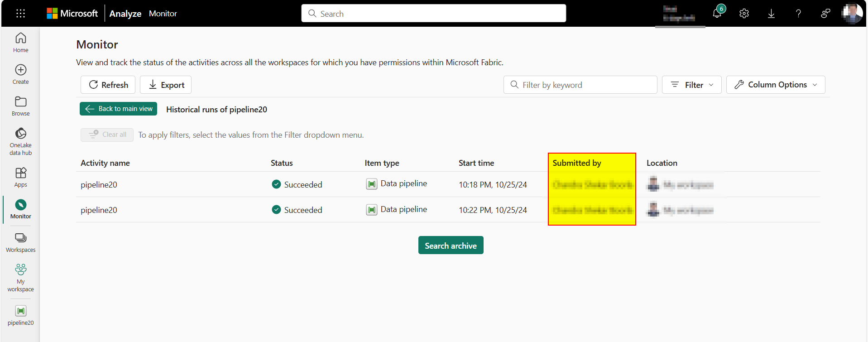This screenshot has width=868, height=342.
Task: Open Browse in the sidebar
Action: coord(21,106)
